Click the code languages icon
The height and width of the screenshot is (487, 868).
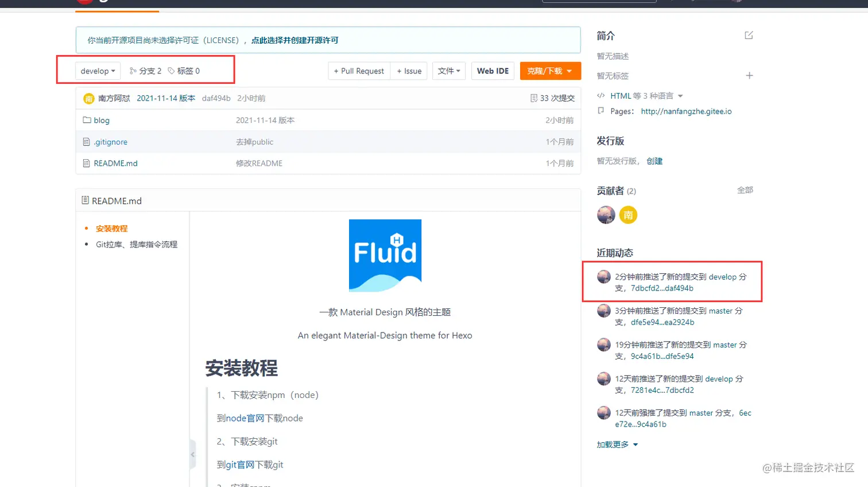[x=601, y=96]
